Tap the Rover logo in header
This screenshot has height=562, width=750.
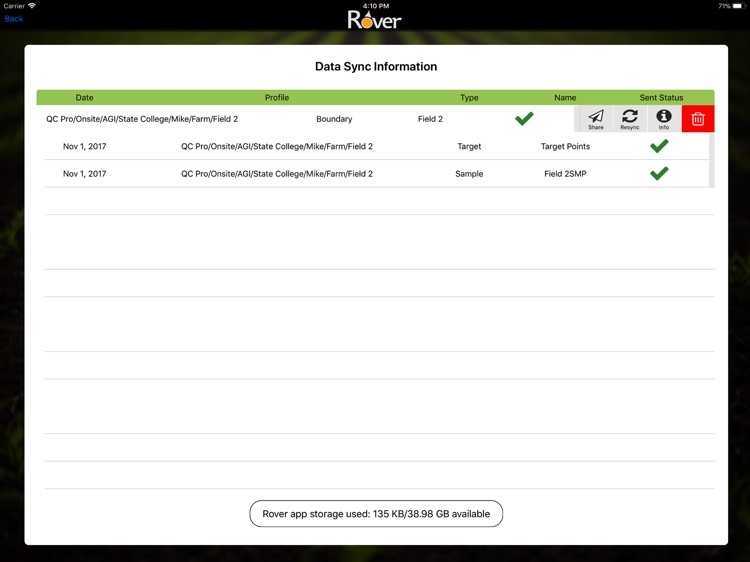click(375, 20)
